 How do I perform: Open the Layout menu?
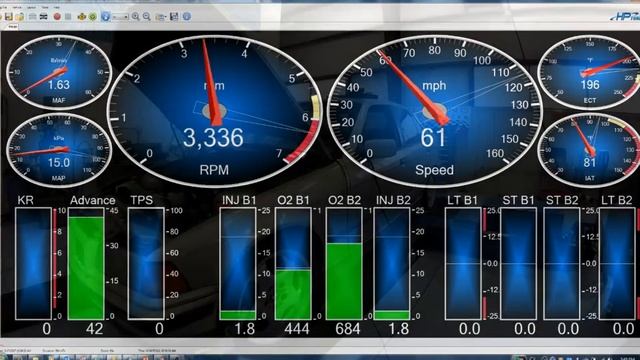tap(31, 7)
